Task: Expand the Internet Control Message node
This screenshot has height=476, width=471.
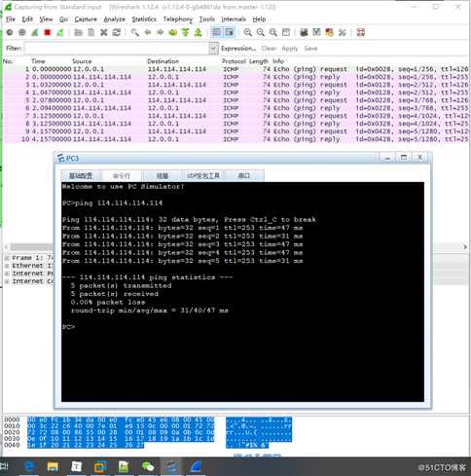Action: 7,281
